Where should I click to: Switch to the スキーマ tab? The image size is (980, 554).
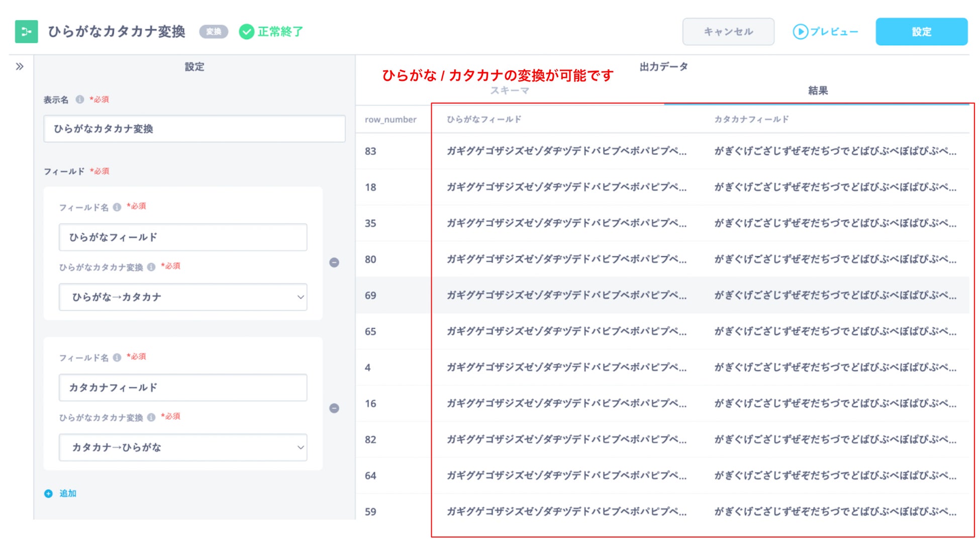click(x=510, y=90)
